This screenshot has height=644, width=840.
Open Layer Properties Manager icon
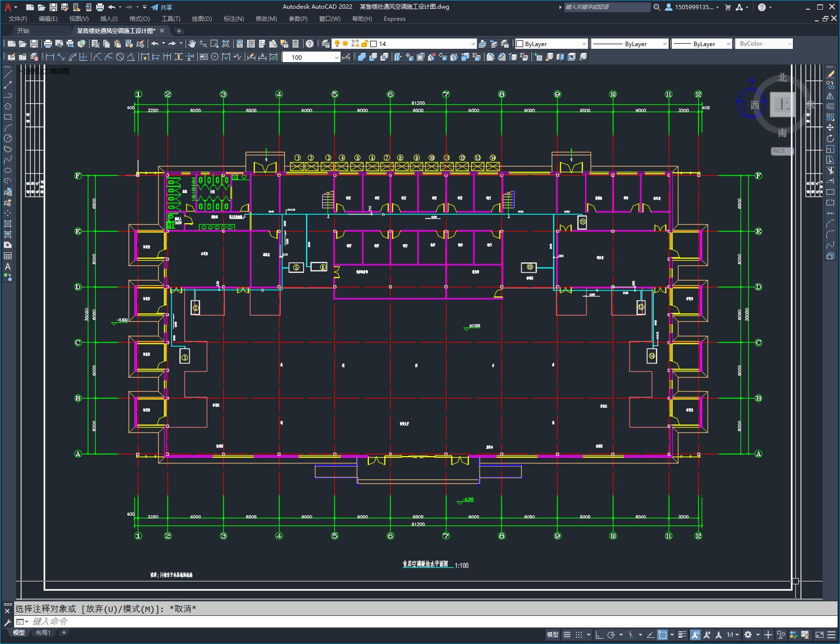pyautogui.click(x=326, y=44)
